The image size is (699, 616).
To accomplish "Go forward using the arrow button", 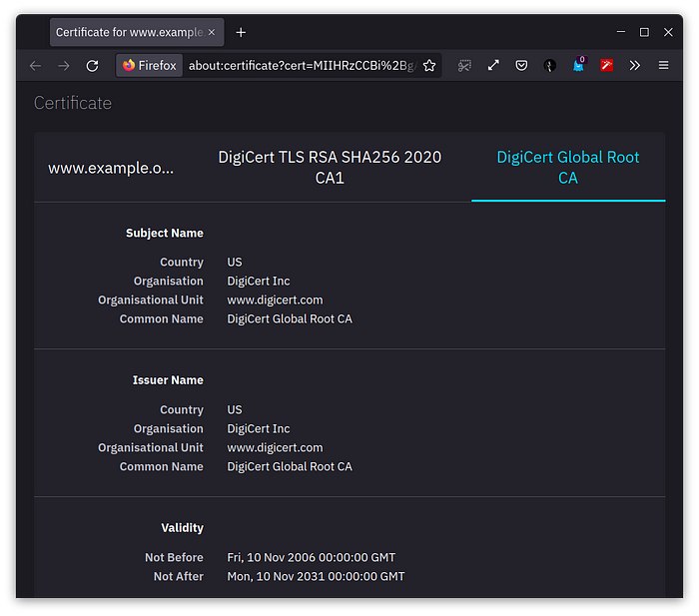I will [x=64, y=66].
